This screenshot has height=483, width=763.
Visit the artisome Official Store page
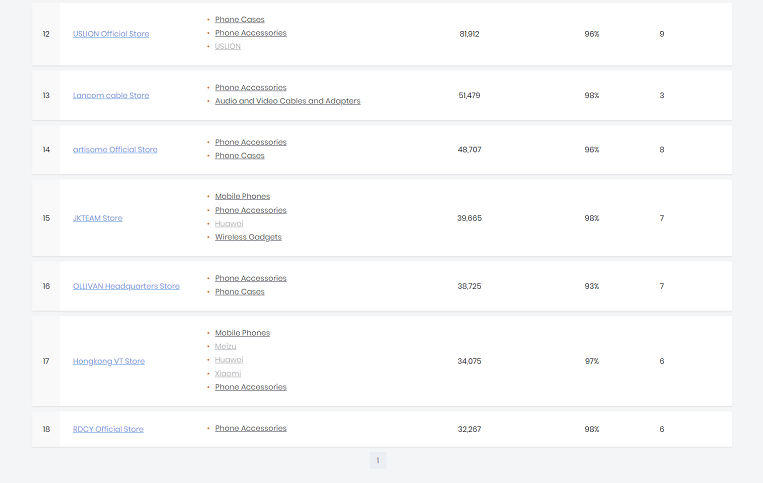[x=115, y=150]
